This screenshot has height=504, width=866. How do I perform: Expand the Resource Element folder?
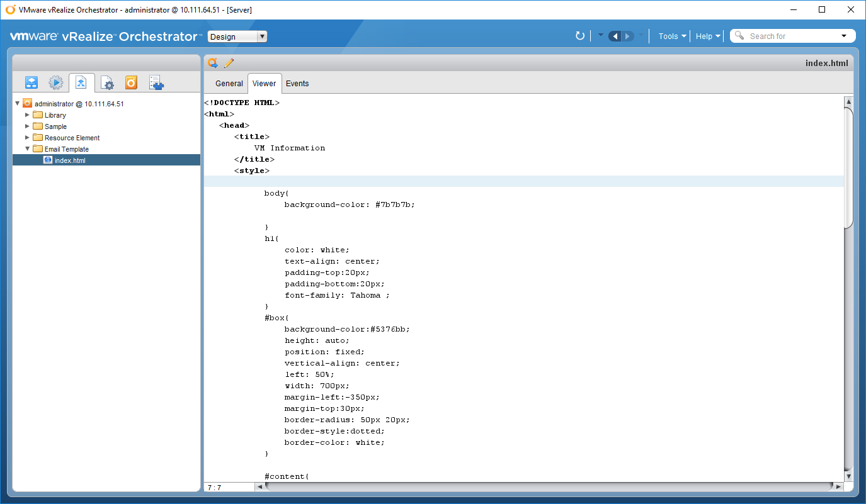pyautogui.click(x=27, y=138)
